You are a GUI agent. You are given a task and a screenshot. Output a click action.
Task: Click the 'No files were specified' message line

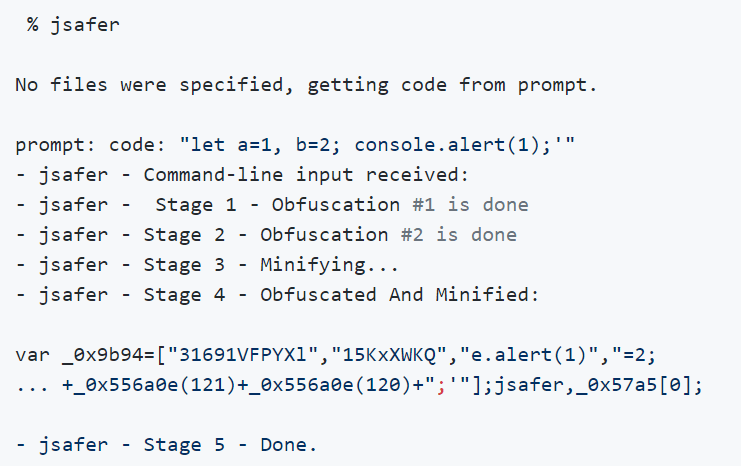point(306,85)
